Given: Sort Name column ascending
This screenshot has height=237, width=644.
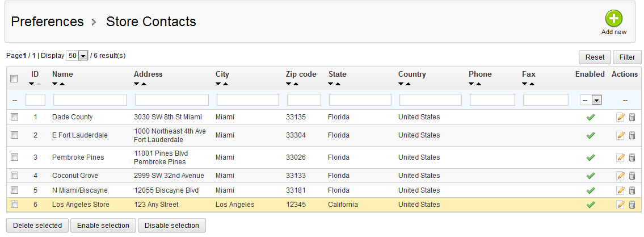Looking at the screenshot, I should coord(62,84).
